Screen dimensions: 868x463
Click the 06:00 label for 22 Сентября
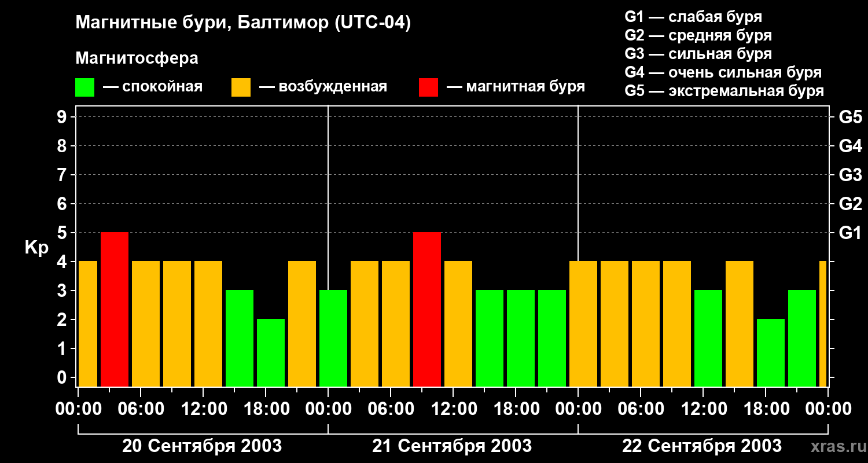(641, 409)
